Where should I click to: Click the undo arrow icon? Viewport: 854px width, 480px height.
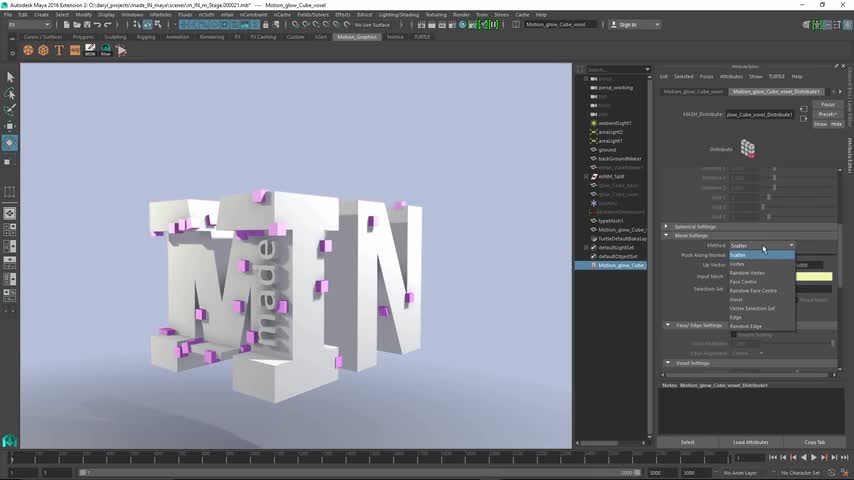(97, 25)
